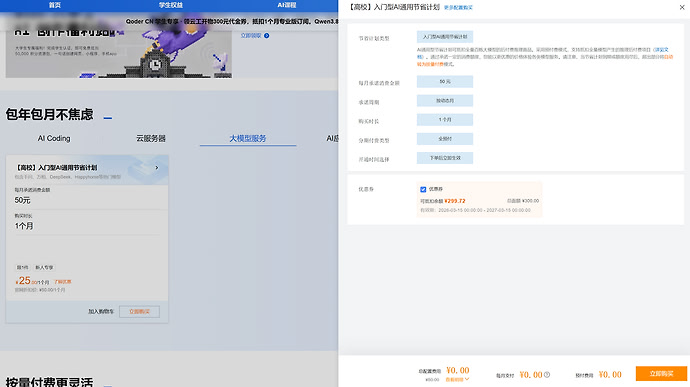Image resolution: width=690 pixels, height=387 pixels.
Task: Open the 详见文档 link in the plan description
Action: (660, 50)
